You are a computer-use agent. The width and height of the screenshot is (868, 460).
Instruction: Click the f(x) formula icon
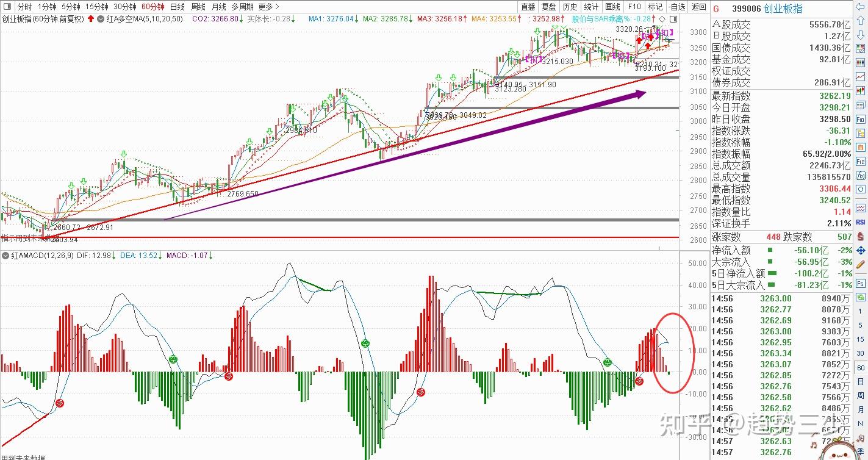[x=861, y=175]
